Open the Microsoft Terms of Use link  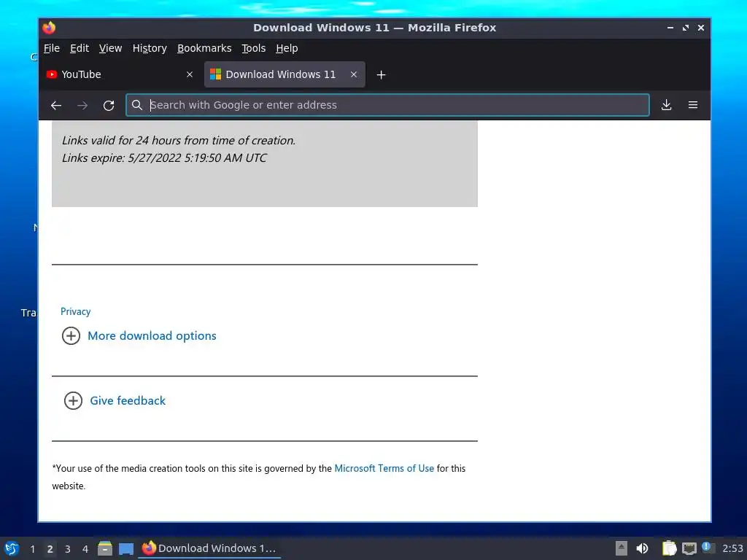(384, 468)
